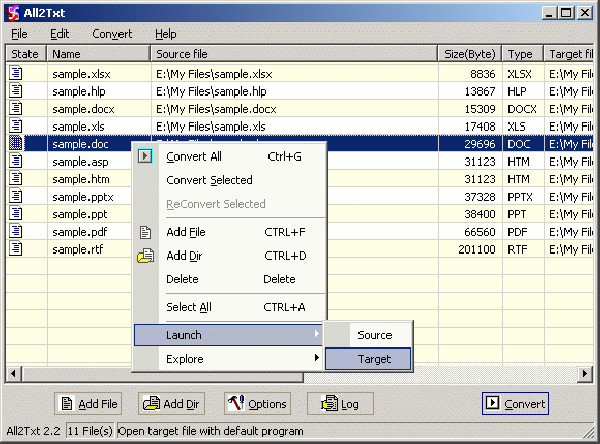Viewport: 600px width, 444px height.
Task: Choose Target from the Launch submenu
Action: tap(375, 359)
